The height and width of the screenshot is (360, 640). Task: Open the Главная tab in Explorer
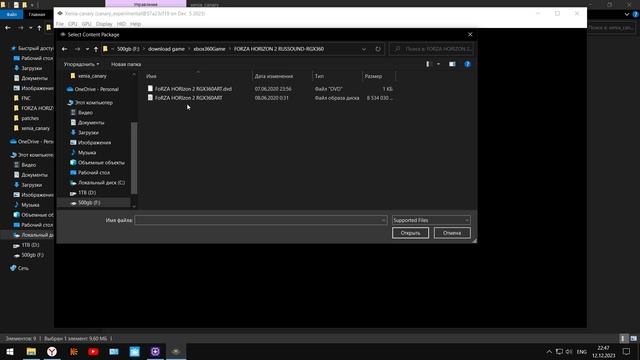pyautogui.click(x=37, y=14)
